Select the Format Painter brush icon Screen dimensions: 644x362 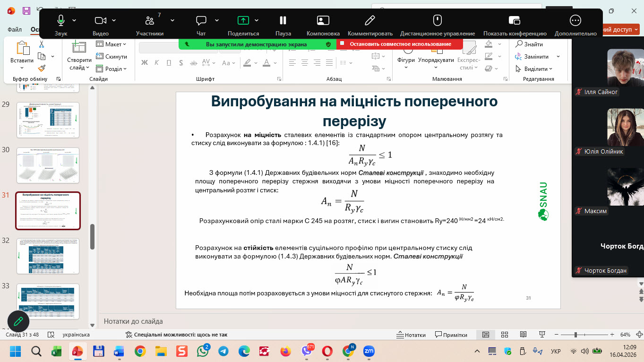coord(42,69)
